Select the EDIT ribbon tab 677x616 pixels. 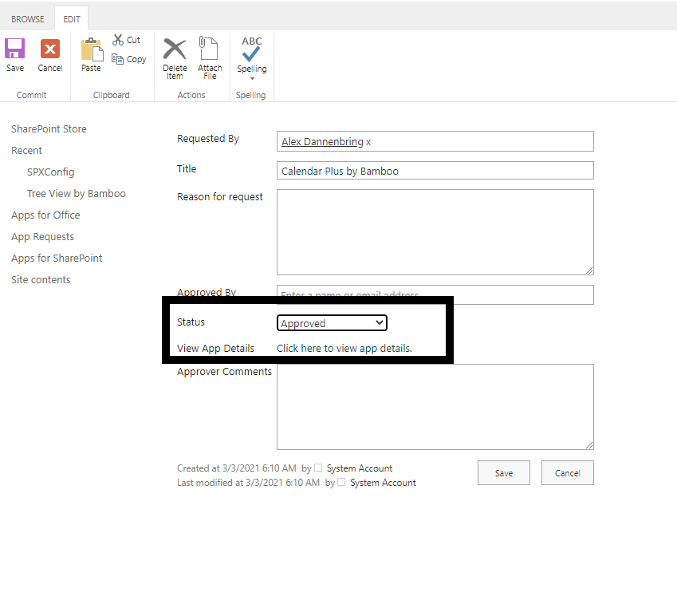(72, 19)
